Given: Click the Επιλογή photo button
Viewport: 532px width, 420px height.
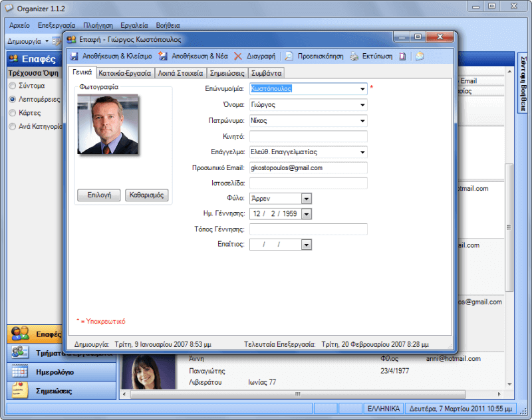Looking at the screenshot, I should pyautogui.click(x=99, y=195).
